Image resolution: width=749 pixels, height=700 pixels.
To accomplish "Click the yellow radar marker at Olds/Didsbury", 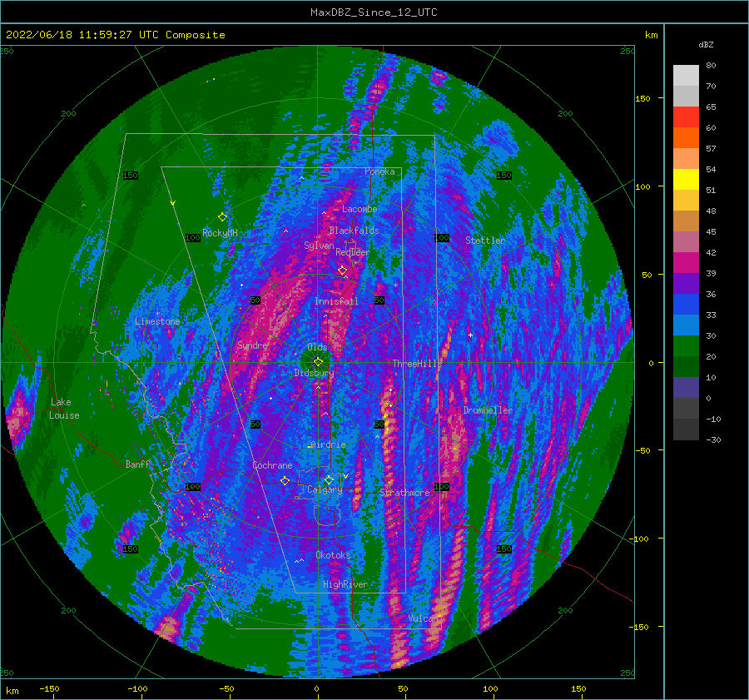I will (318, 362).
